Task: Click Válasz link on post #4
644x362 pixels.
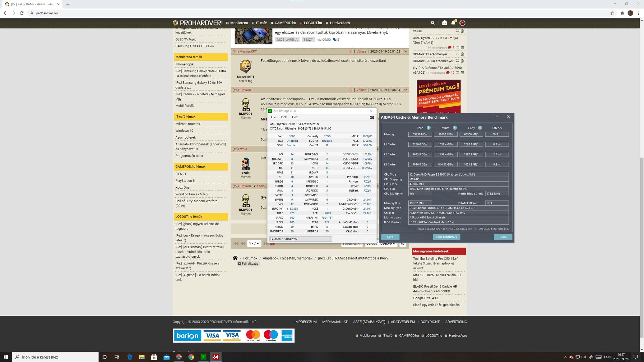Action: (361, 51)
